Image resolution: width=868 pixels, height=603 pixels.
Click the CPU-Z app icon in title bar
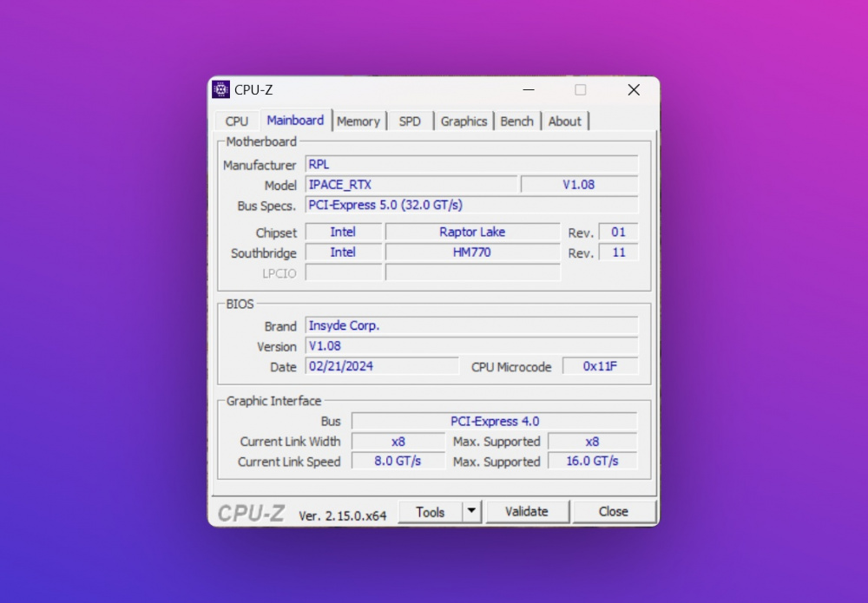click(x=220, y=89)
